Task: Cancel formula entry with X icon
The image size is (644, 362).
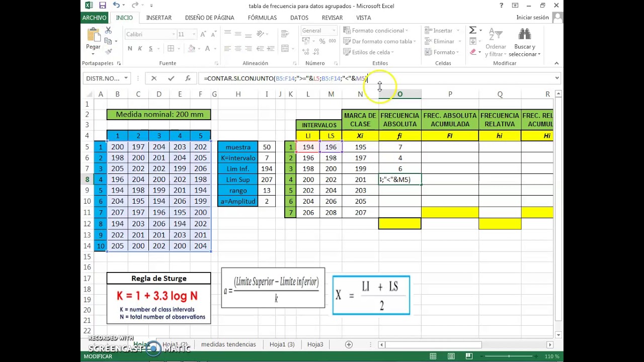Action: [154, 78]
